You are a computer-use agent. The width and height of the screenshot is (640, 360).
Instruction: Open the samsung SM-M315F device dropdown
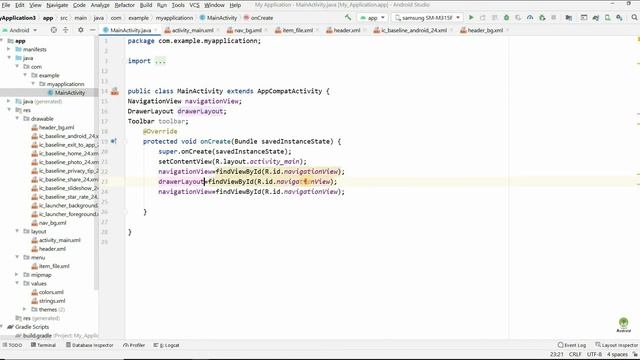point(427,18)
